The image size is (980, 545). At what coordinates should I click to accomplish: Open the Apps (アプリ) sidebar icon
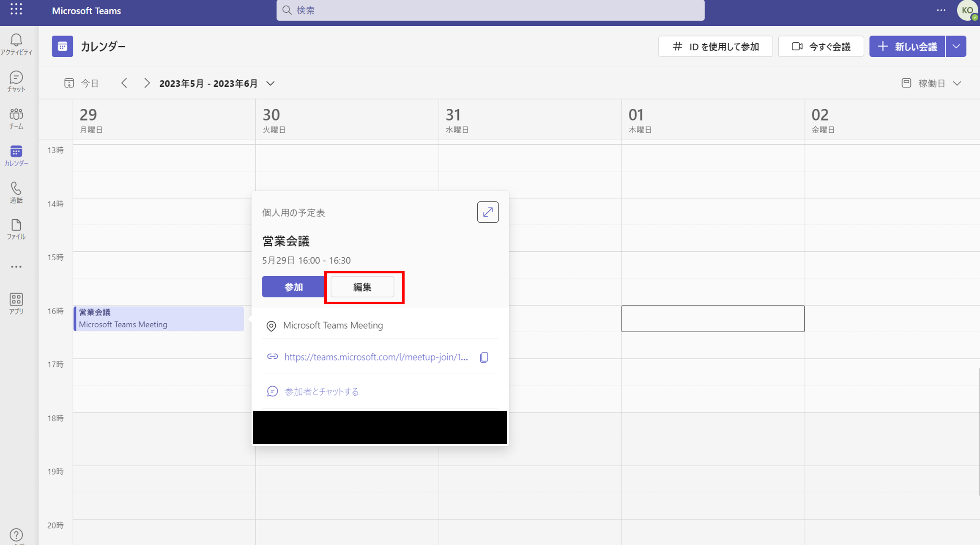(16, 303)
